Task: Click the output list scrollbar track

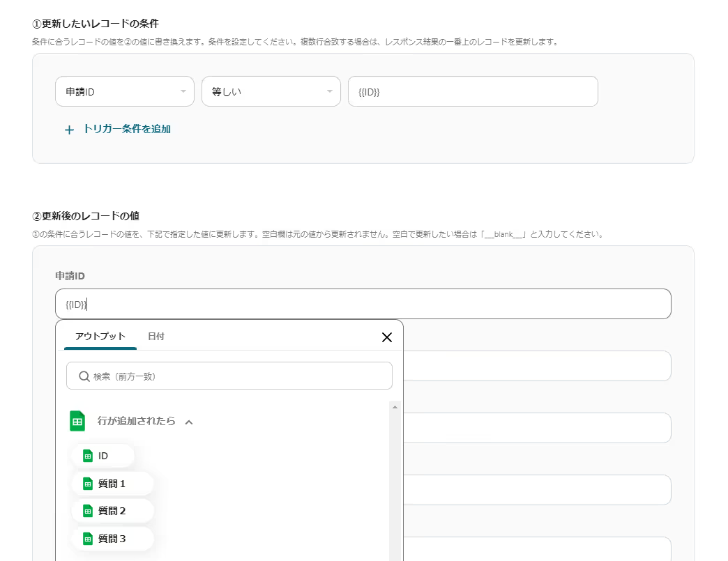Action: 395,488
